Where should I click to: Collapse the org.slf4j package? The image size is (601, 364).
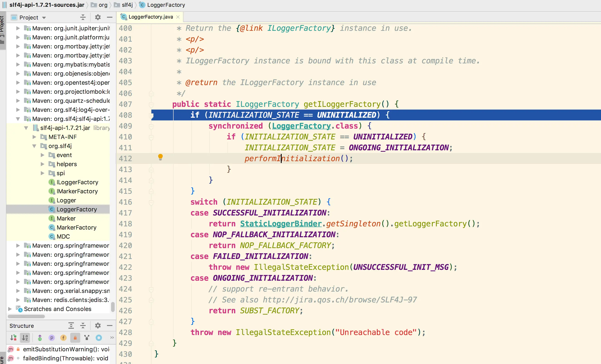(x=34, y=146)
